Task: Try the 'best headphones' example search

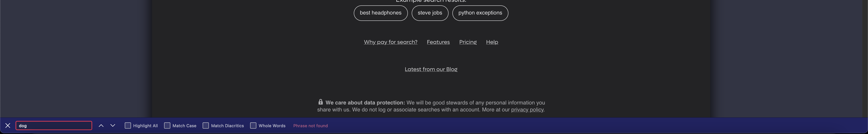Action: click(380, 13)
